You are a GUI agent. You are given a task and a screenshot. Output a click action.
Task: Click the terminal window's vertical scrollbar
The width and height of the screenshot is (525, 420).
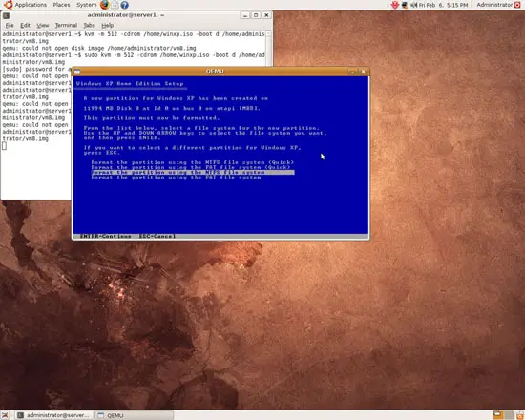pyautogui.click(x=268, y=49)
